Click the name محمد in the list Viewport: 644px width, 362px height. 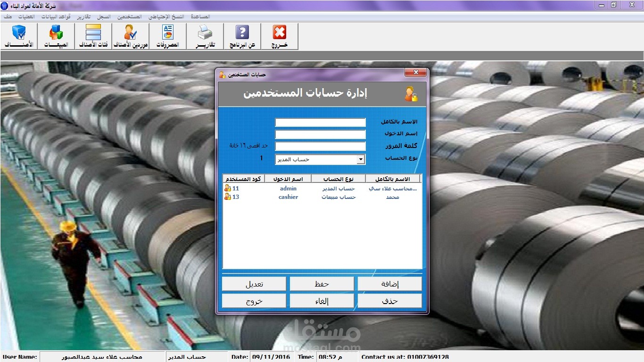(x=393, y=197)
